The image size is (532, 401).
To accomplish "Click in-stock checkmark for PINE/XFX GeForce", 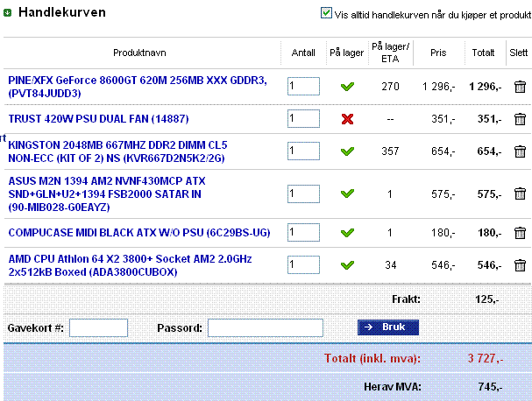I will click(x=347, y=87).
